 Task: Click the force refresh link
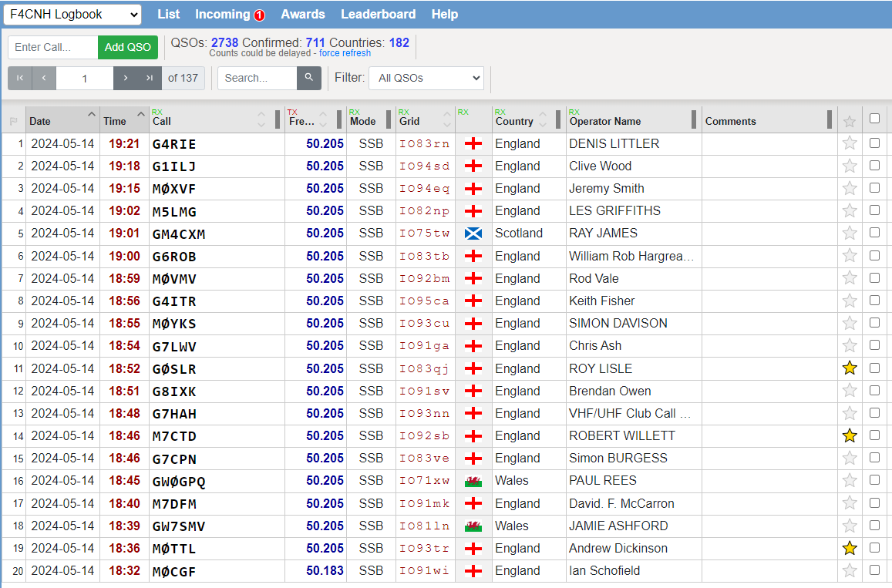click(x=345, y=53)
